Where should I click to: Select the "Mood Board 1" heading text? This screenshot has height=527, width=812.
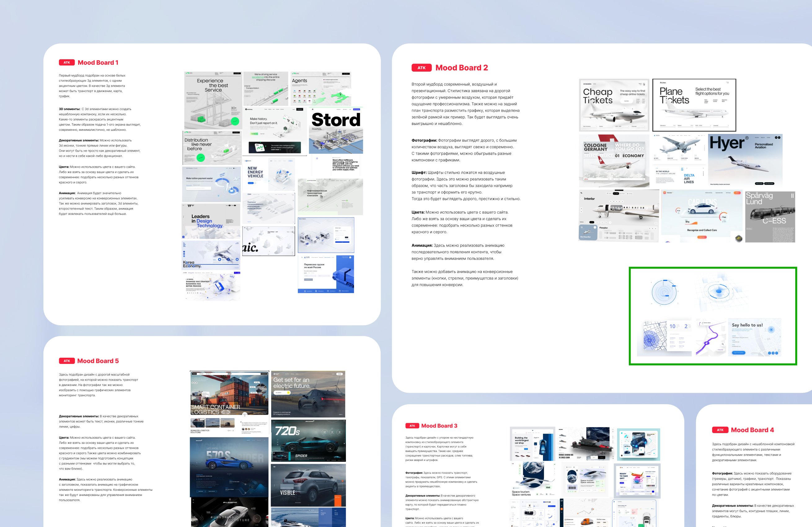click(98, 62)
